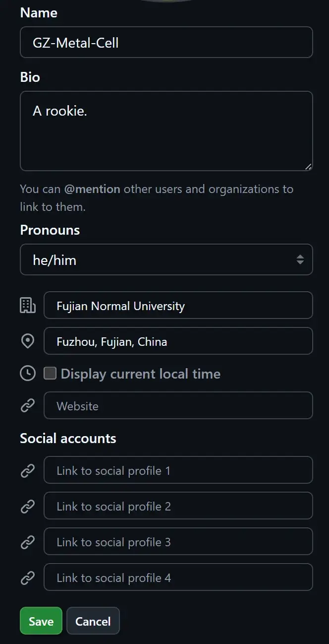
Task: Click link icon for social profile 4
Action: click(28, 578)
